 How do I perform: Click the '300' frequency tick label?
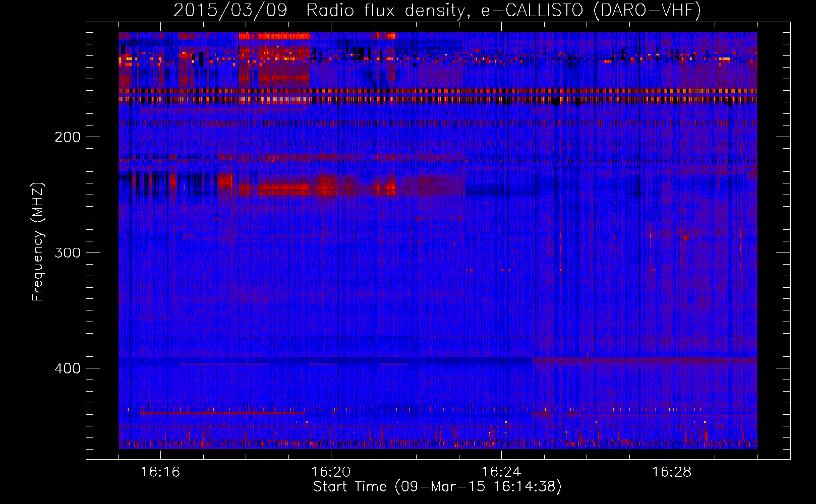[x=68, y=253]
